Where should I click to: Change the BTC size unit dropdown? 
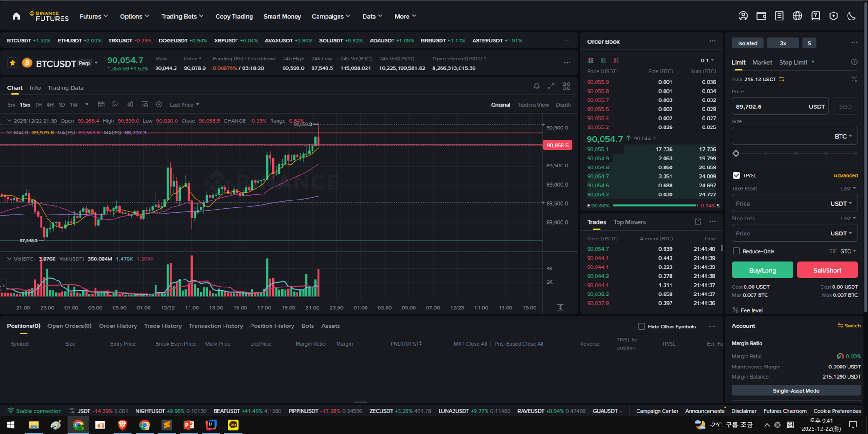pyautogui.click(x=843, y=136)
